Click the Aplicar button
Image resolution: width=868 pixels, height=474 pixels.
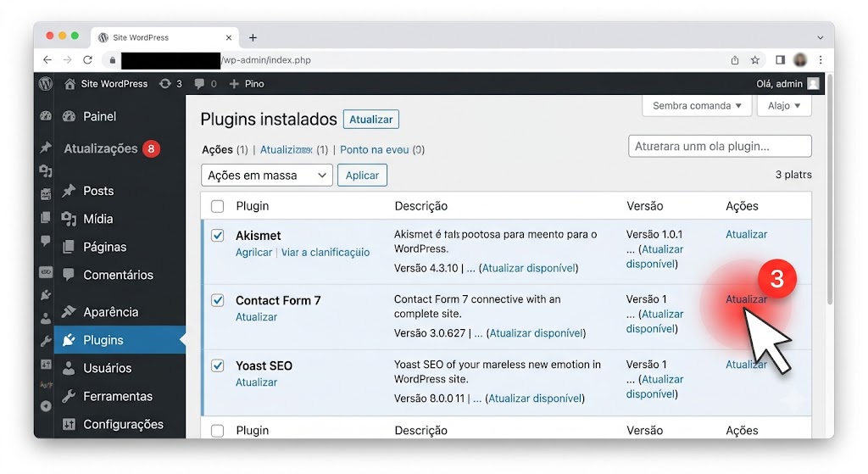pyautogui.click(x=362, y=175)
